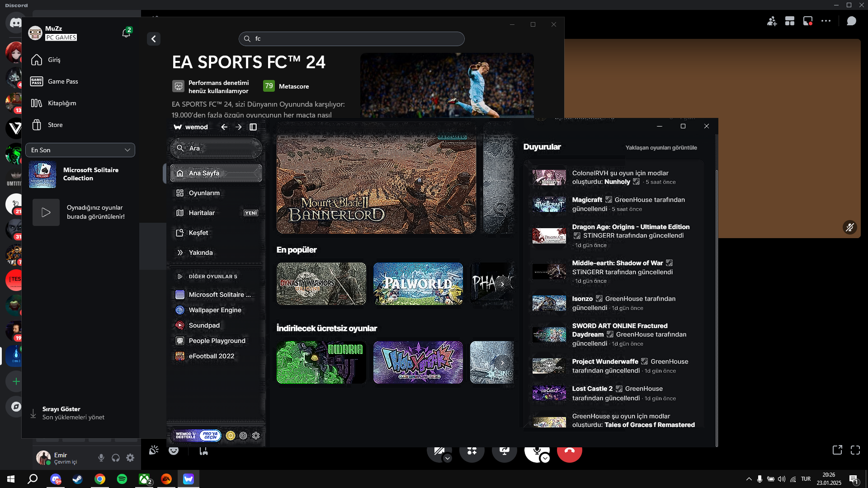Open Windows Start menu button
This screenshot has height=488, width=868.
coord(11,479)
